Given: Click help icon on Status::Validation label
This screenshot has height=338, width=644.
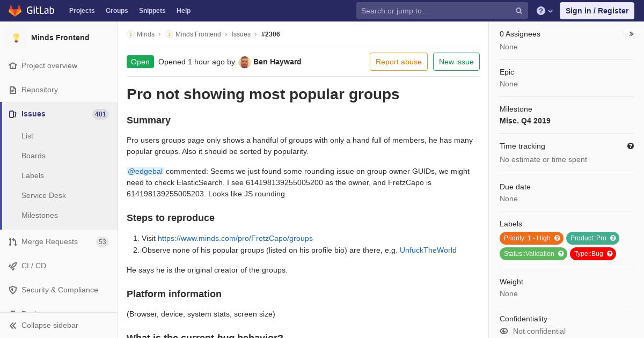Looking at the screenshot, I should (x=561, y=254).
